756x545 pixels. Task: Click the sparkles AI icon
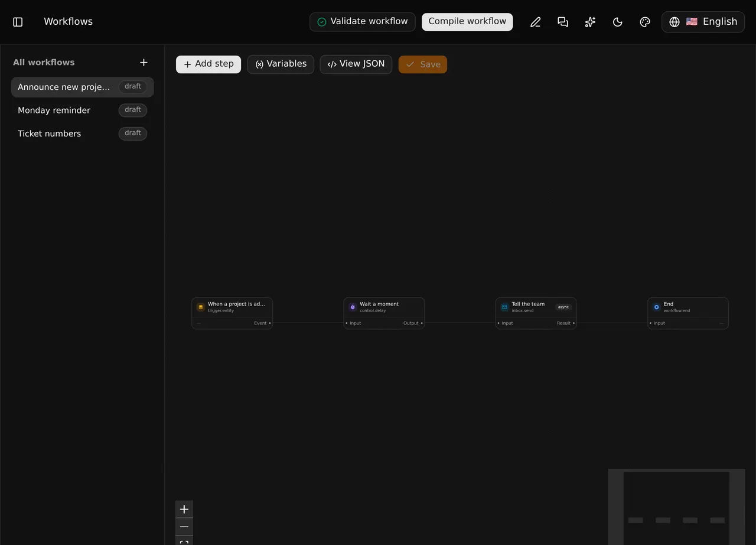click(590, 22)
